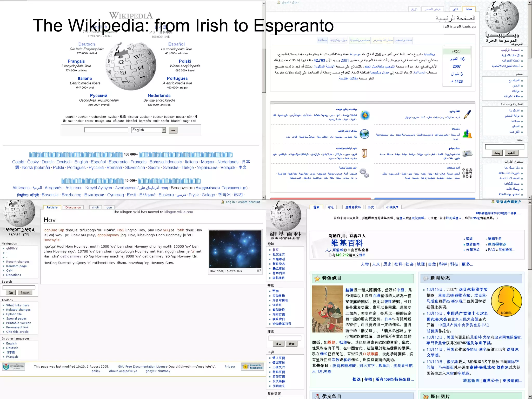This screenshot has height=399, width=532.
Task: Click the Pleiades star cluster thumbnail
Action: coord(235,249)
